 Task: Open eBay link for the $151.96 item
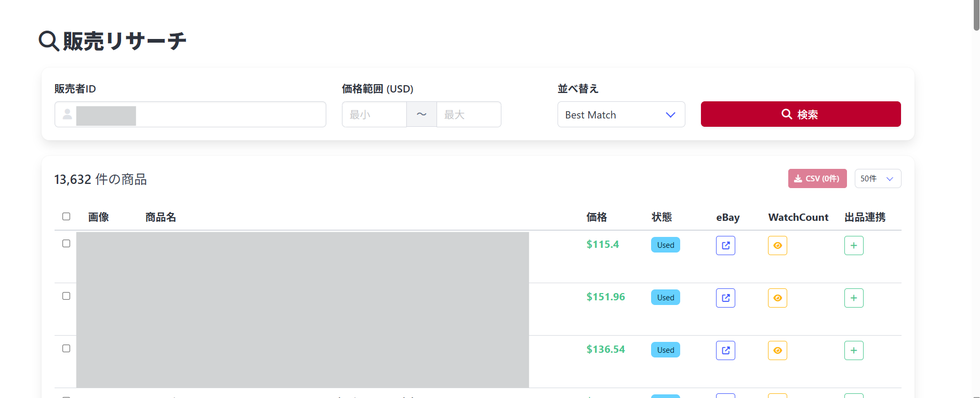click(725, 298)
